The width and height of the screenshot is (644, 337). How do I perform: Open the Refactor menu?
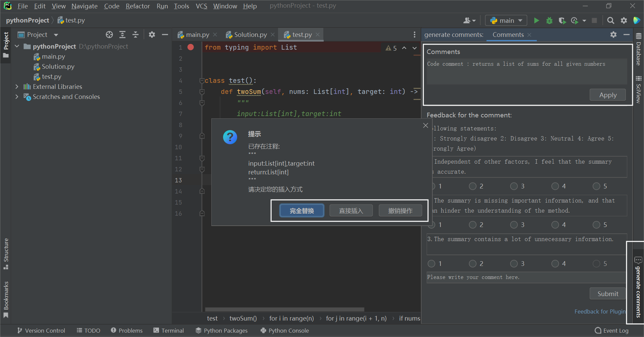point(138,6)
